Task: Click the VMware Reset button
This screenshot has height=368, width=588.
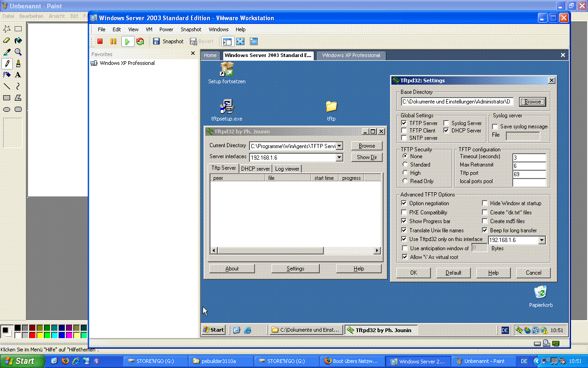Action: click(x=140, y=41)
